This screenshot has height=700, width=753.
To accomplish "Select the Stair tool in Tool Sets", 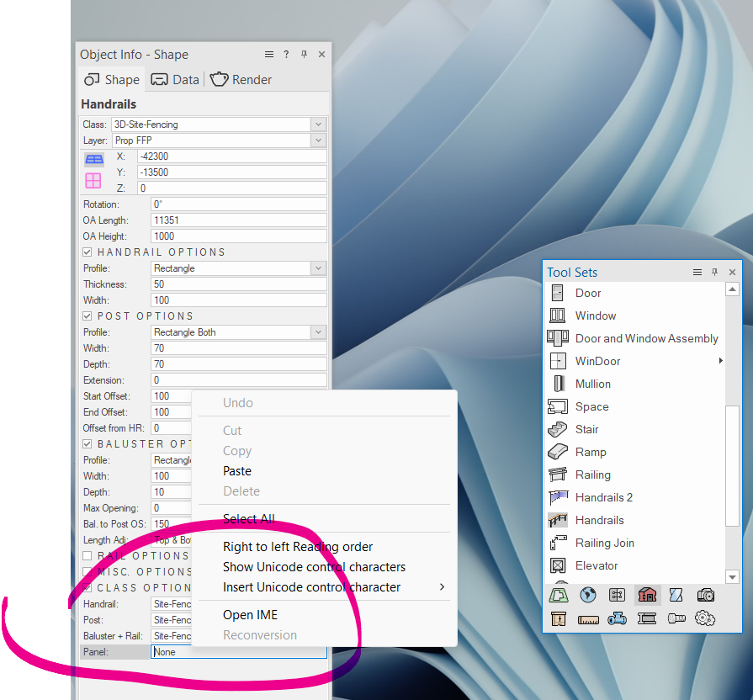I will coord(586,429).
